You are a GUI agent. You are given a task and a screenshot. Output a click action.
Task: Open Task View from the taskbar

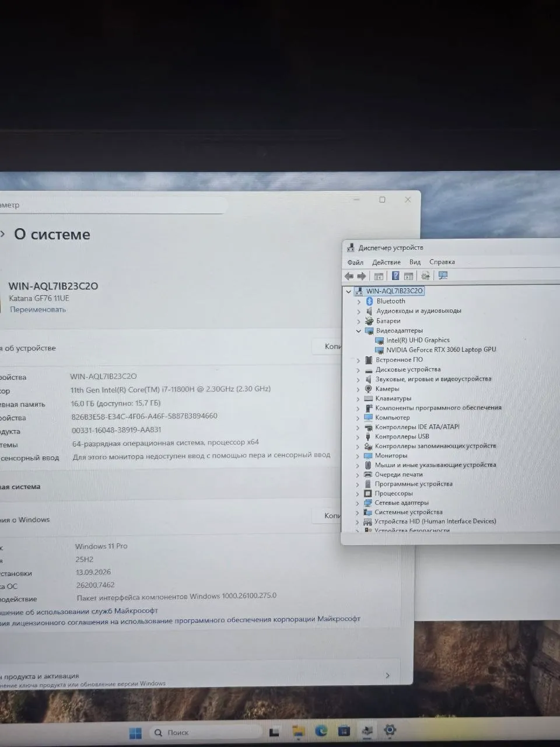[274, 732]
